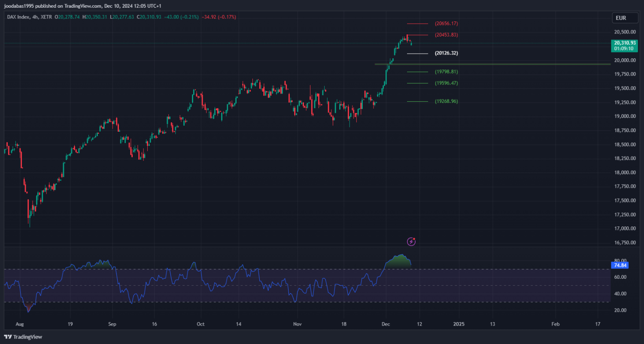Select the RSI value label 74.84

(621, 266)
